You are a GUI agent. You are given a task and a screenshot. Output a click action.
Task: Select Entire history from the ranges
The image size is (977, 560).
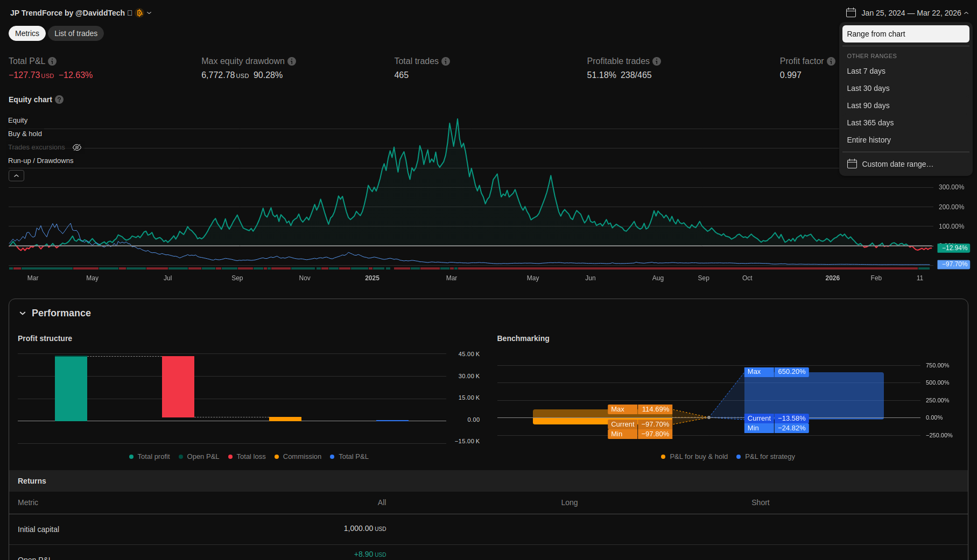tap(868, 140)
